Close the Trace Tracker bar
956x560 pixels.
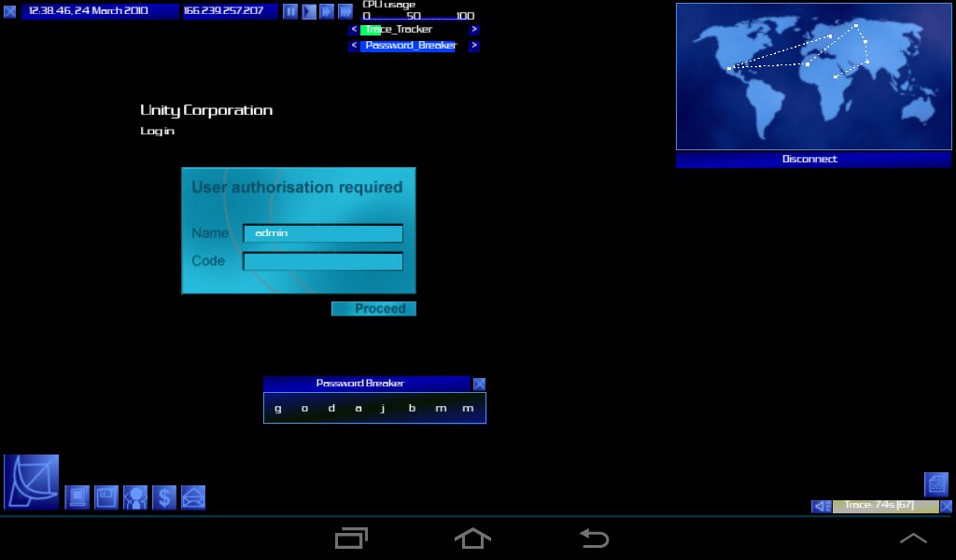[947, 507]
